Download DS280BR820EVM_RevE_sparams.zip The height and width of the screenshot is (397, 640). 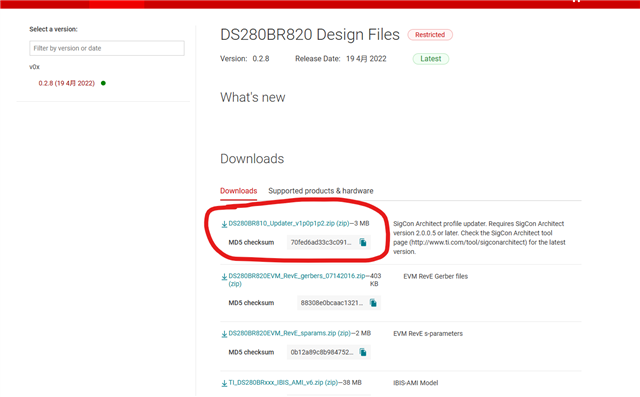(289, 333)
